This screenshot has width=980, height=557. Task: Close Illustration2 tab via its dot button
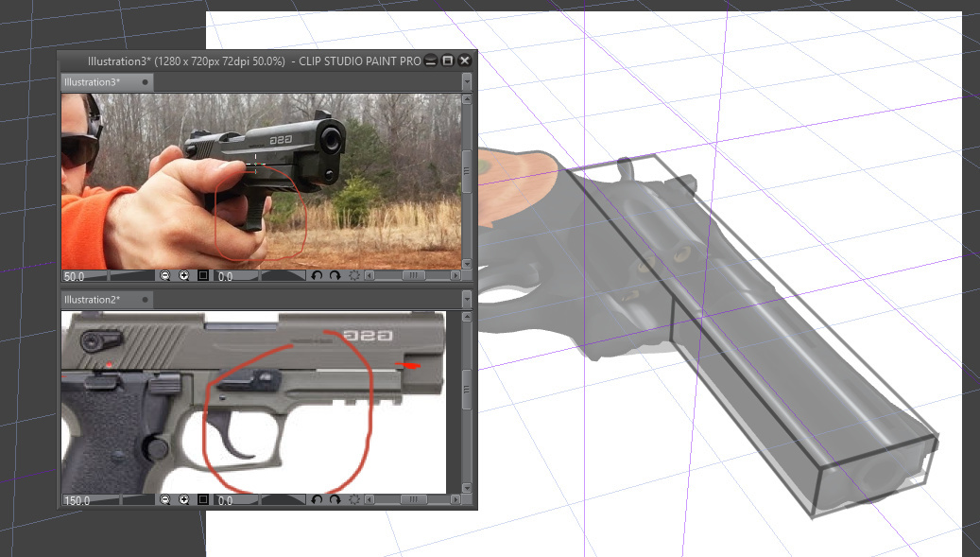coord(145,300)
